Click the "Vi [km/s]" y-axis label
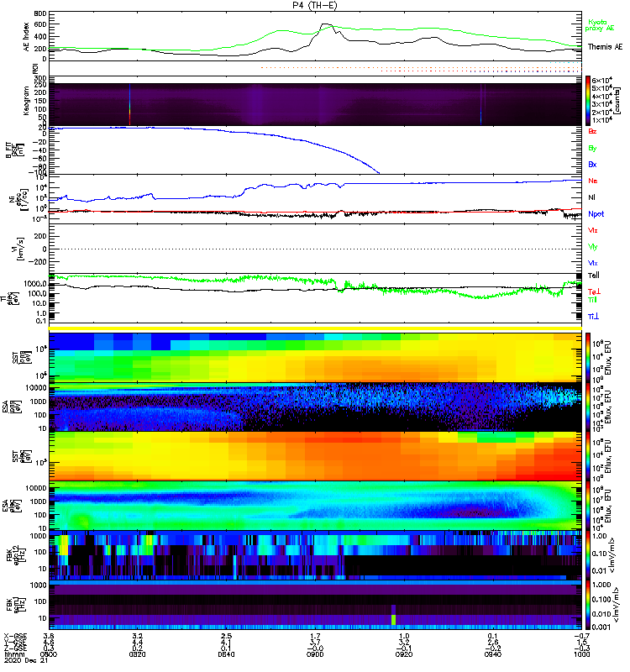 (19, 249)
